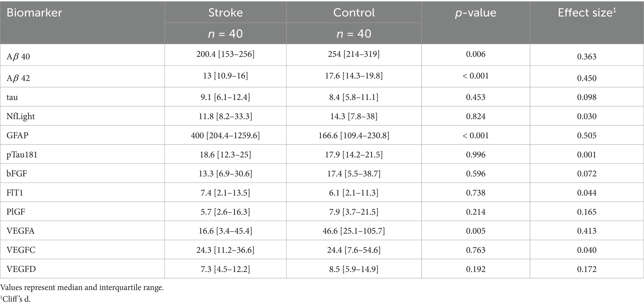Select the VEGFA biomarker name

pos(21,231)
